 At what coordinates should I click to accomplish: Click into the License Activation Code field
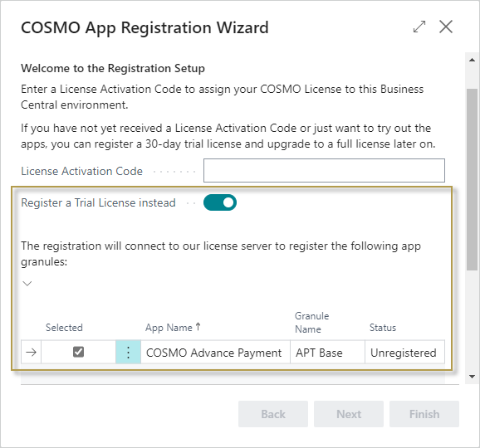click(324, 170)
